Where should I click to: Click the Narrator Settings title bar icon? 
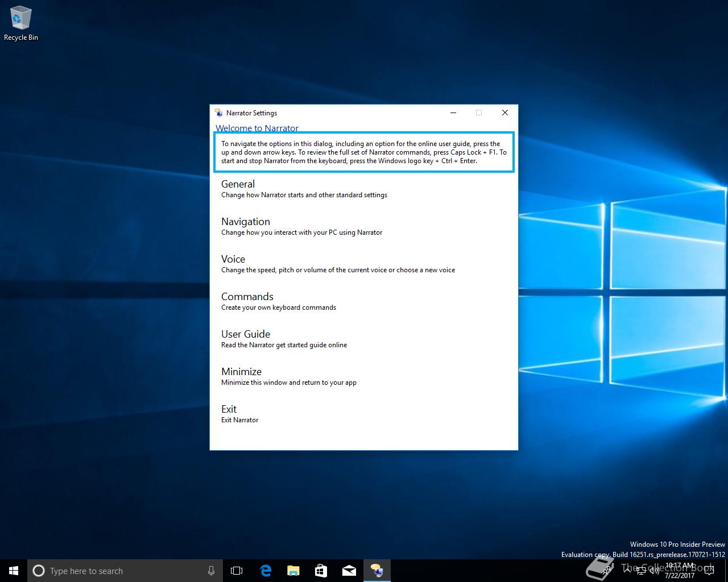click(x=218, y=113)
